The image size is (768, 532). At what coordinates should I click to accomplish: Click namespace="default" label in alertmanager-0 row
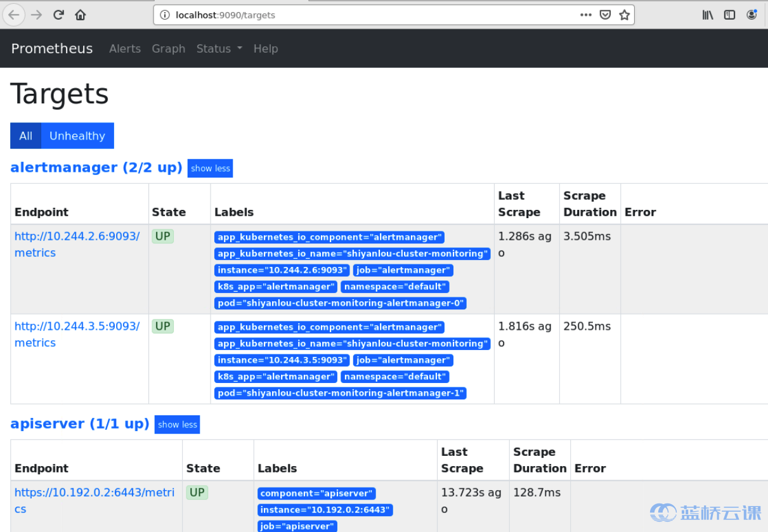(x=395, y=287)
